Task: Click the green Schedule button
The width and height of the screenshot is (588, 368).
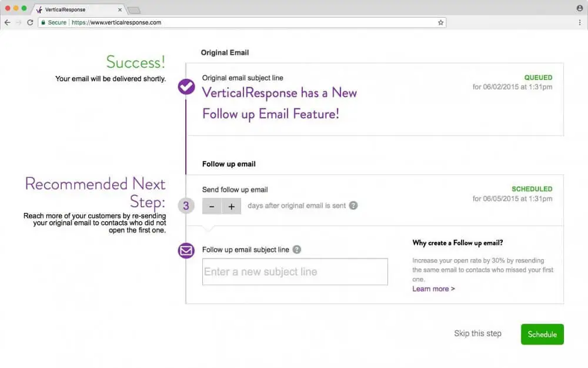Action: click(x=542, y=334)
